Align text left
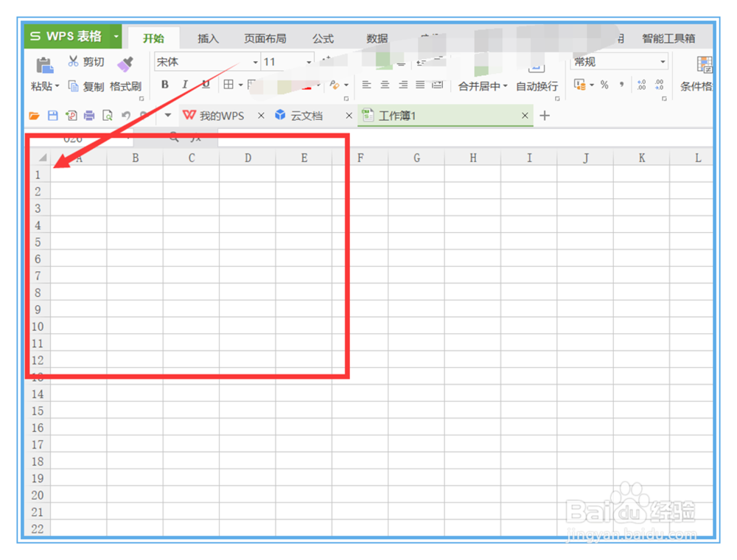 click(366, 85)
